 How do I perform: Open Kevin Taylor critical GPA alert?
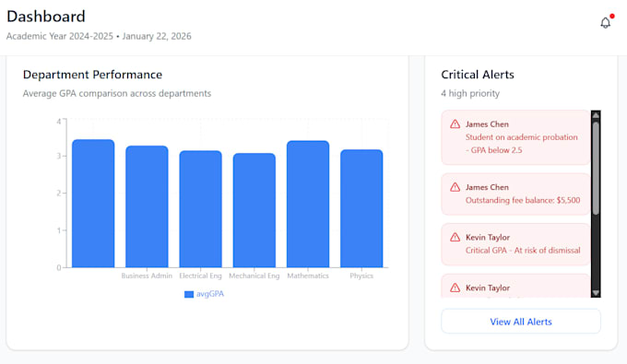pyautogui.click(x=515, y=244)
